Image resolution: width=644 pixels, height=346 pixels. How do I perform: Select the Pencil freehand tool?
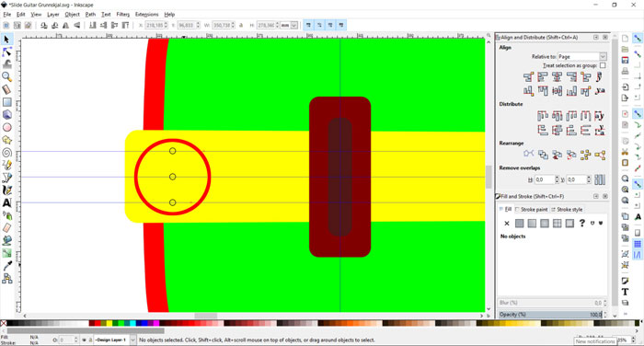(x=6, y=166)
